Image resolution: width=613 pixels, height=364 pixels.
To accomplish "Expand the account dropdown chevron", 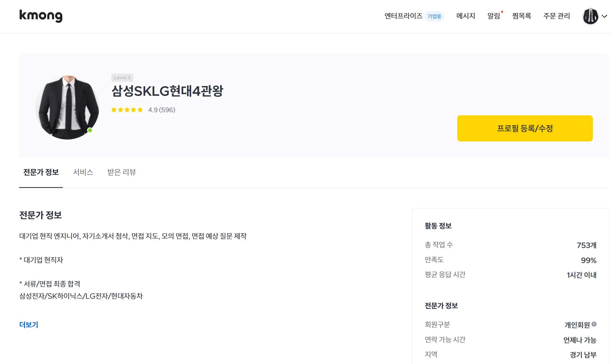I will [x=604, y=16].
